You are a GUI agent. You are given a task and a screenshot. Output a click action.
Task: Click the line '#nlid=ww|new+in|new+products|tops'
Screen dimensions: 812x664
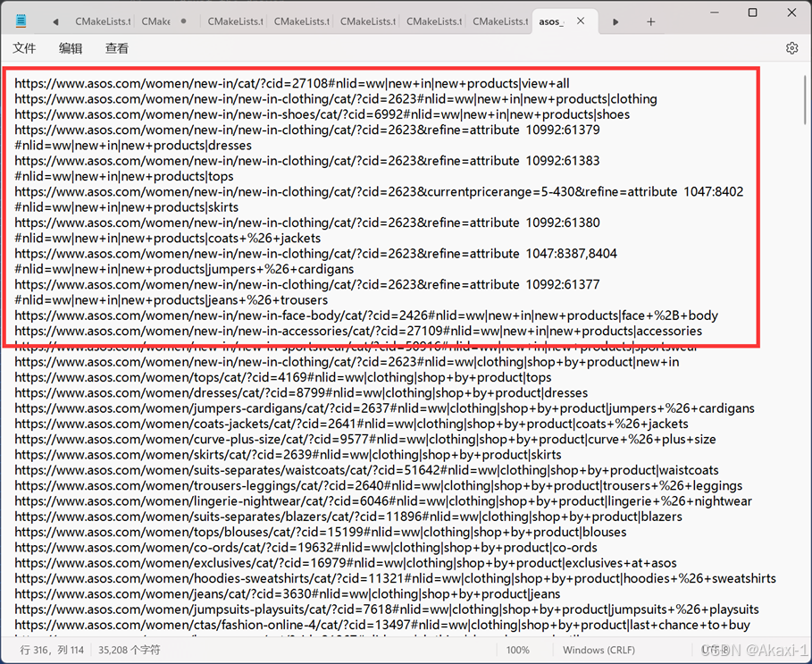124,177
